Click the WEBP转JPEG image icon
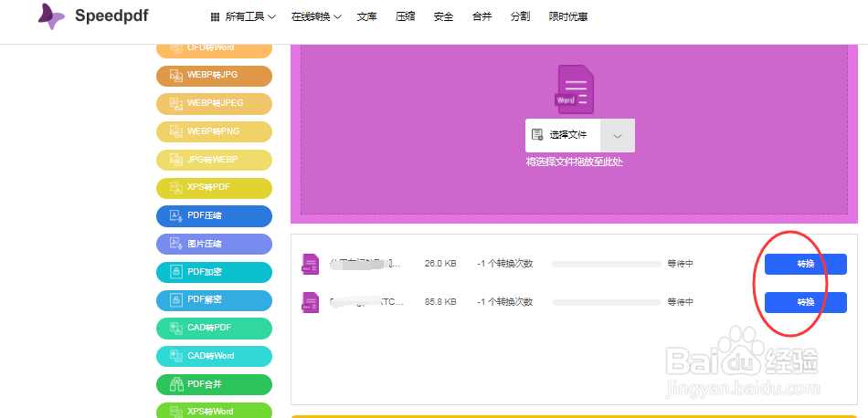This screenshot has height=418, width=868. [176, 103]
